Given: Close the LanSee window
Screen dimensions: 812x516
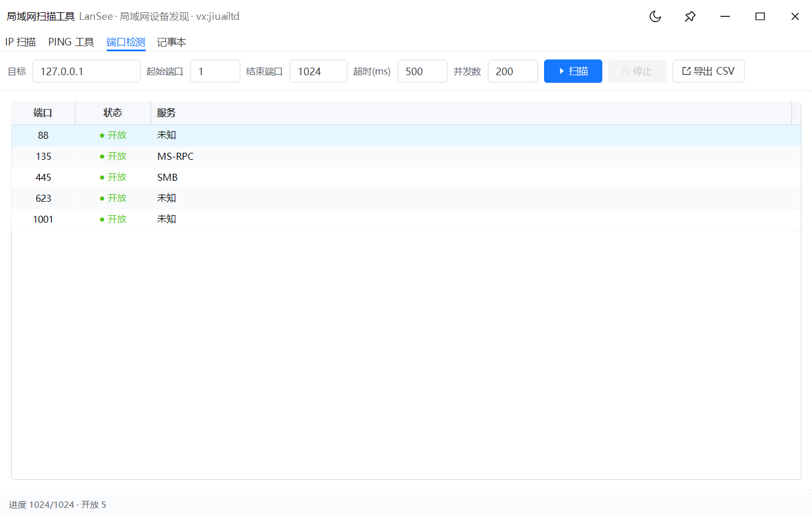Looking at the screenshot, I should pyautogui.click(x=795, y=16).
